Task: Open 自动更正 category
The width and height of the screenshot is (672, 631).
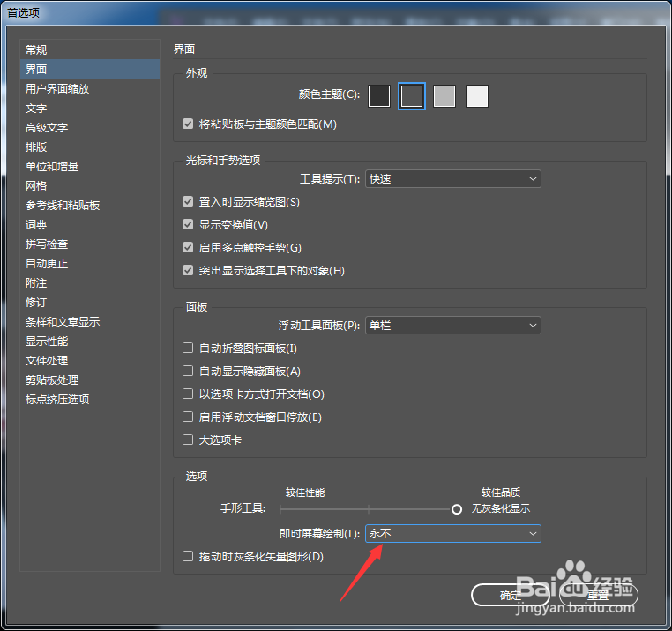Action: point(90,263)
